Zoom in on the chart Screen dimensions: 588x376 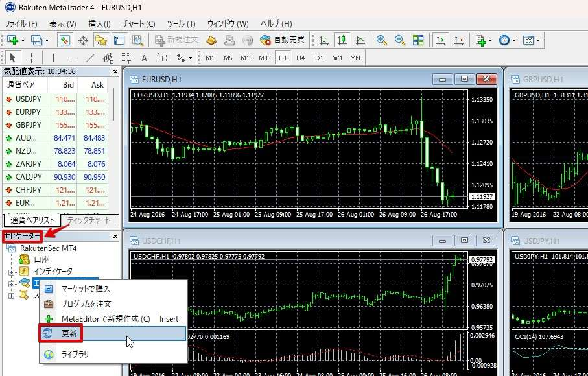(382, 40)
